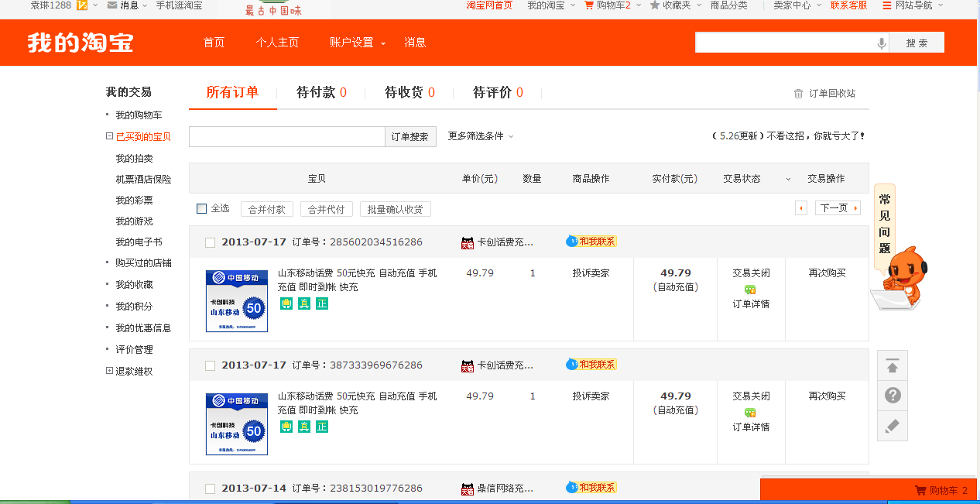980x504 pixels.
Task: Tick checkbox for order 387333969676286
Action: (x=210, y=365)
